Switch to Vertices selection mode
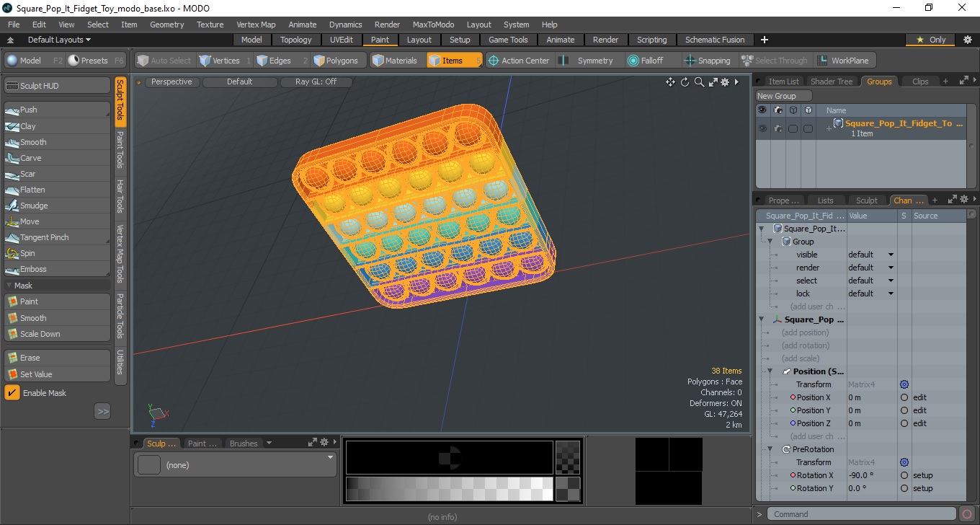 click(x=224, y=61)
